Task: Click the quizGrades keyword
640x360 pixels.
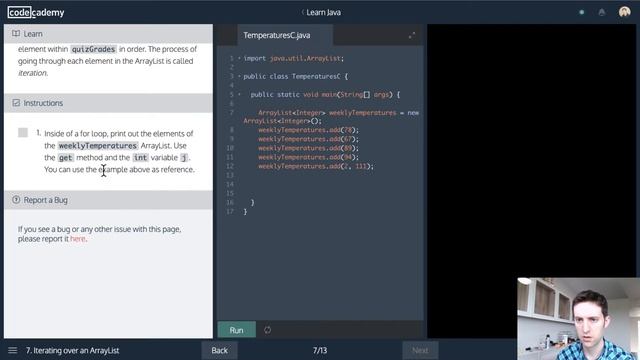Action: point(93,49)
